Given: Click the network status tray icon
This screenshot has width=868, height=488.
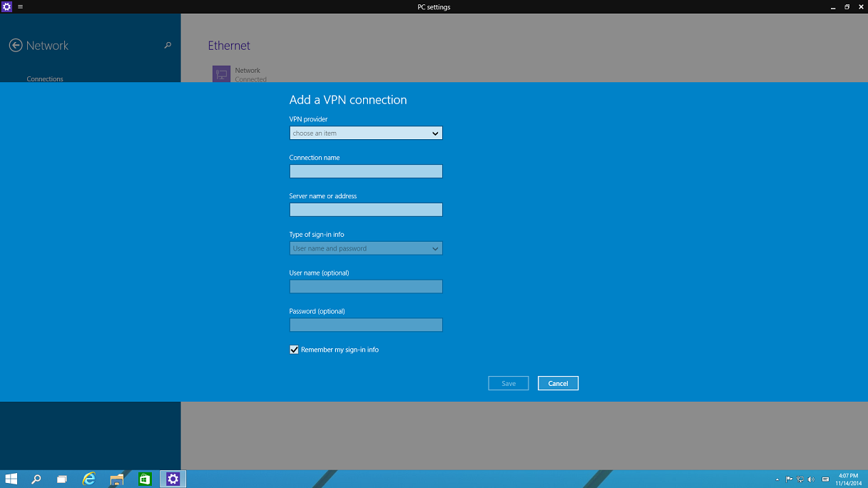Looking at the screenshot, I should click(800, 479).
